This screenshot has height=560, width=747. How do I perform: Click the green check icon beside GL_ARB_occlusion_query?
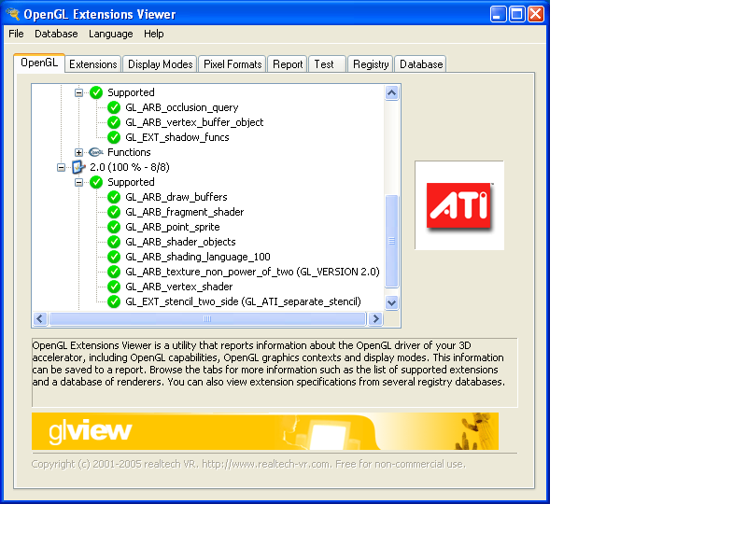pos(114,107)
